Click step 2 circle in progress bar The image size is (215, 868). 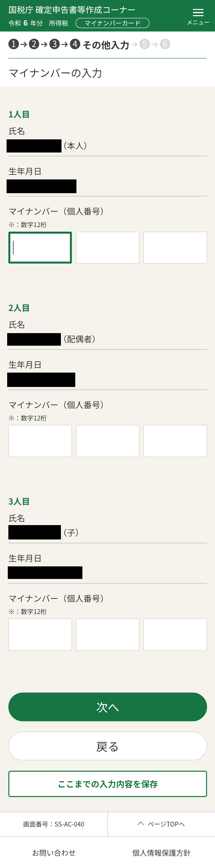pos(34,44)
